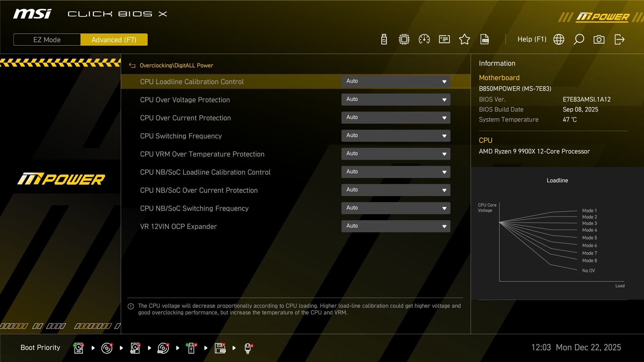Open the fan speed gauge icon
The height and width of the screenshot is (362, 644).
424,39
